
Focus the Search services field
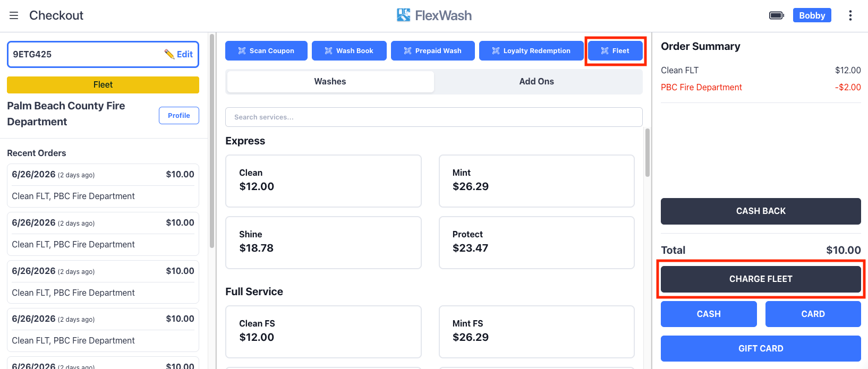coord(434,117)
